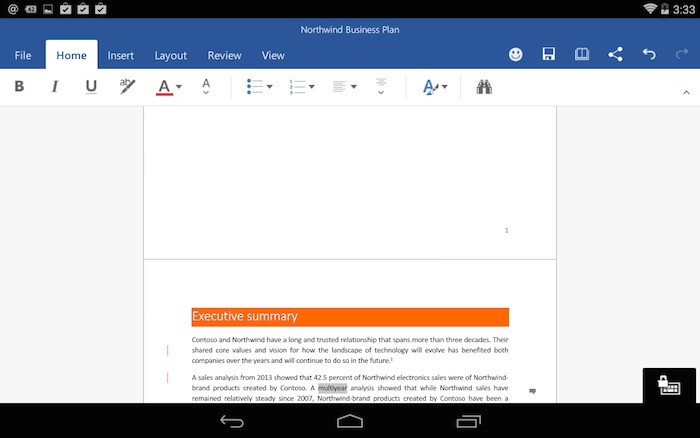Toggle italic formatting
The image size is (700, 438).
(x=55, y=87)
